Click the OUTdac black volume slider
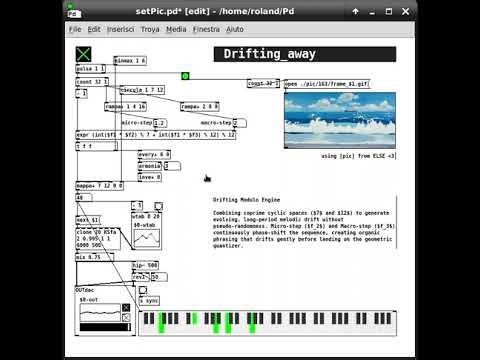480x360 pixels. click(105, 327)
